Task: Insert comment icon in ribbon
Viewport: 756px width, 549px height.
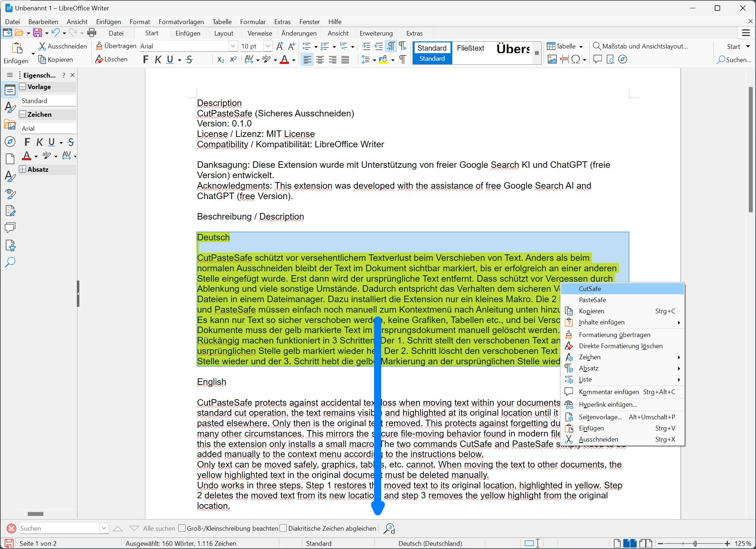Action: (598, 59)
